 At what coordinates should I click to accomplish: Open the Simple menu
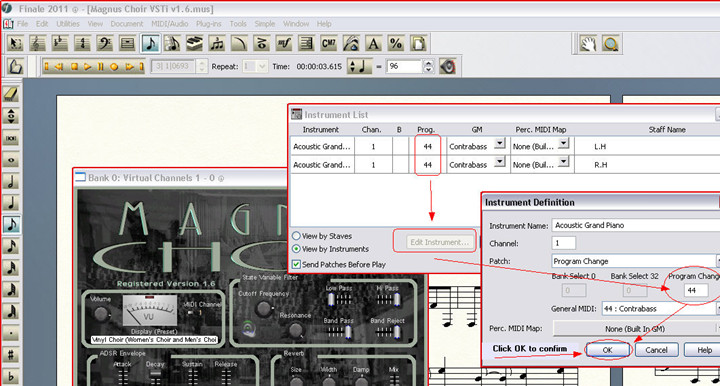[264, 24]
